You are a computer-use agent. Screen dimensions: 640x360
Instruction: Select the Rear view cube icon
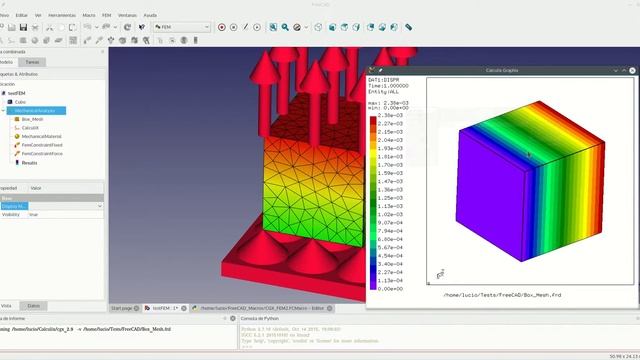coord(371,27)
